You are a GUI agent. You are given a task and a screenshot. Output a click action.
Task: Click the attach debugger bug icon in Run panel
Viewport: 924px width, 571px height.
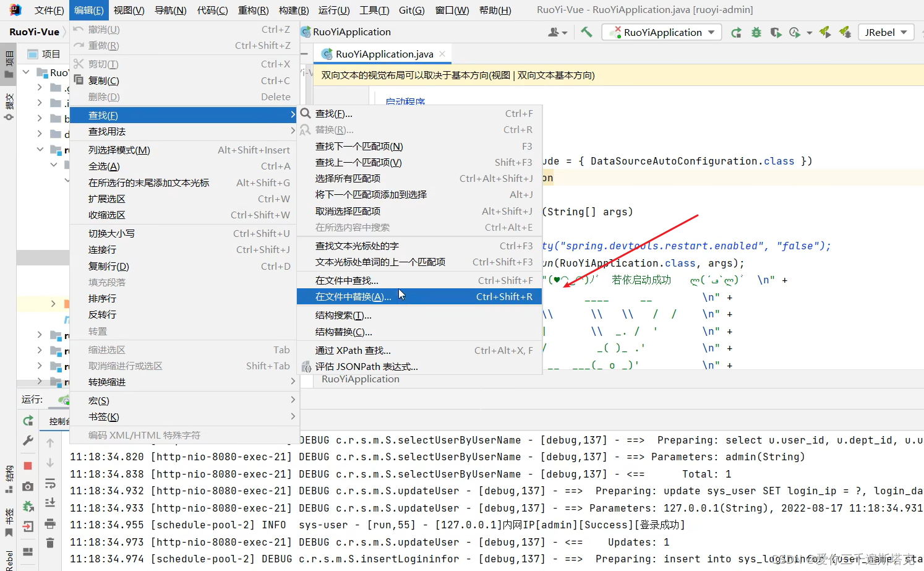pyautogui.click(x=28, y=507)
